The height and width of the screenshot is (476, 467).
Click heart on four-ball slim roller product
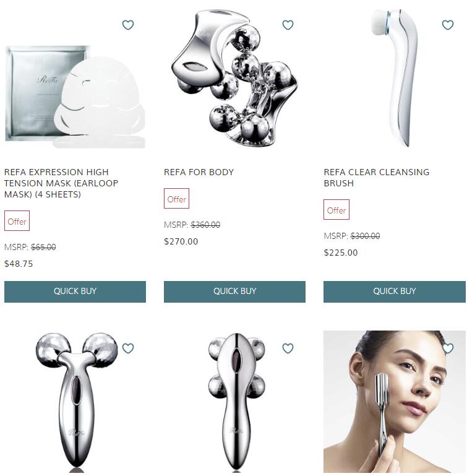tap(288, 348)
